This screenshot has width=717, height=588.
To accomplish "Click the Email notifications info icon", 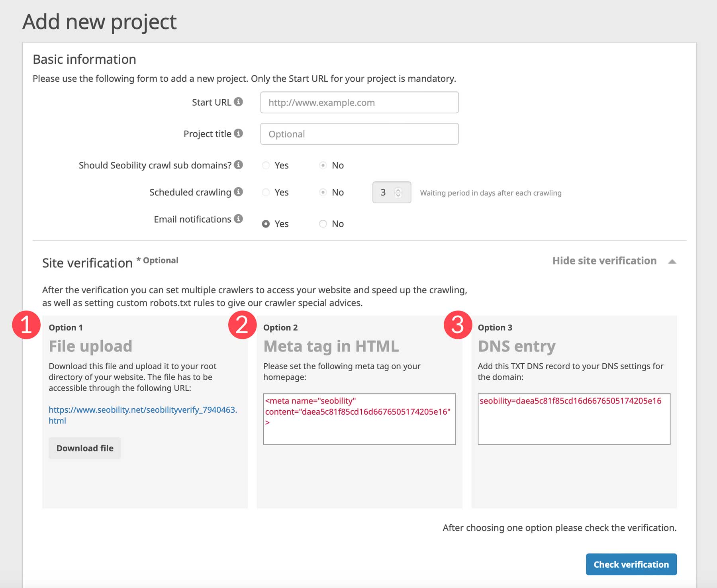I will click(x=238, y=219).
